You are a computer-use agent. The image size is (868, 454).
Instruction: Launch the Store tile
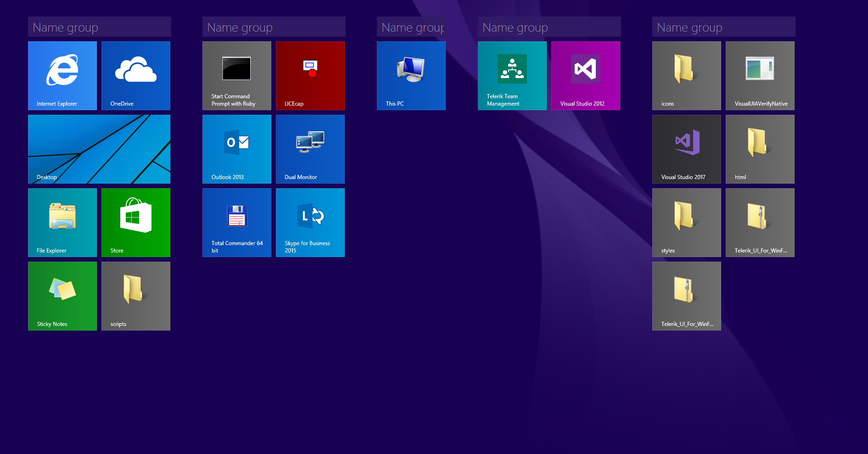136,223
